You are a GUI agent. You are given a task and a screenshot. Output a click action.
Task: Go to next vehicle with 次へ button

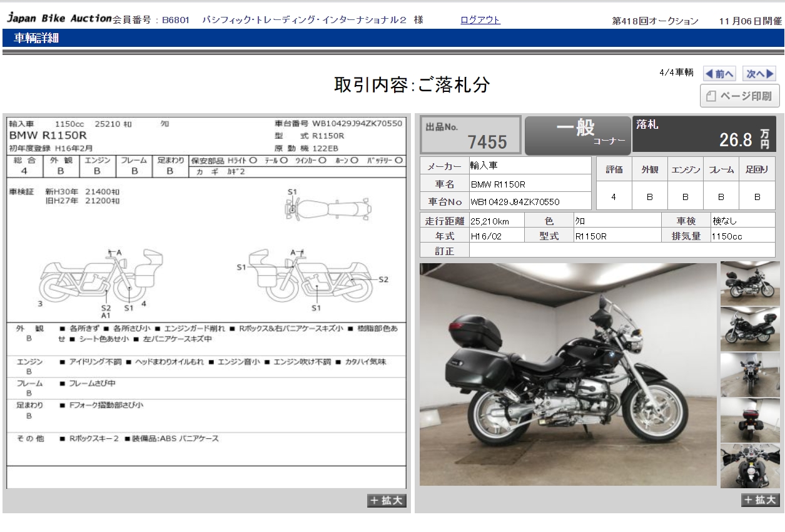[759, 74]
